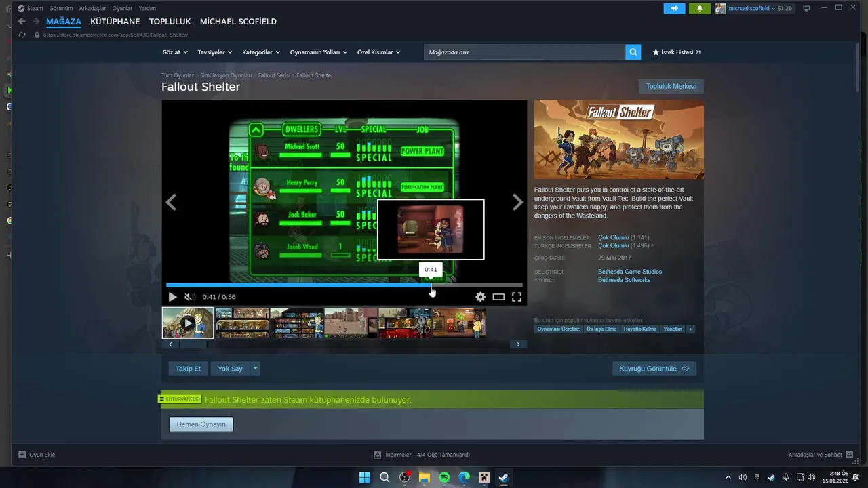This screenshot has width=868, height=488.
Task: Click the Takip Et button
Action: 189,369
